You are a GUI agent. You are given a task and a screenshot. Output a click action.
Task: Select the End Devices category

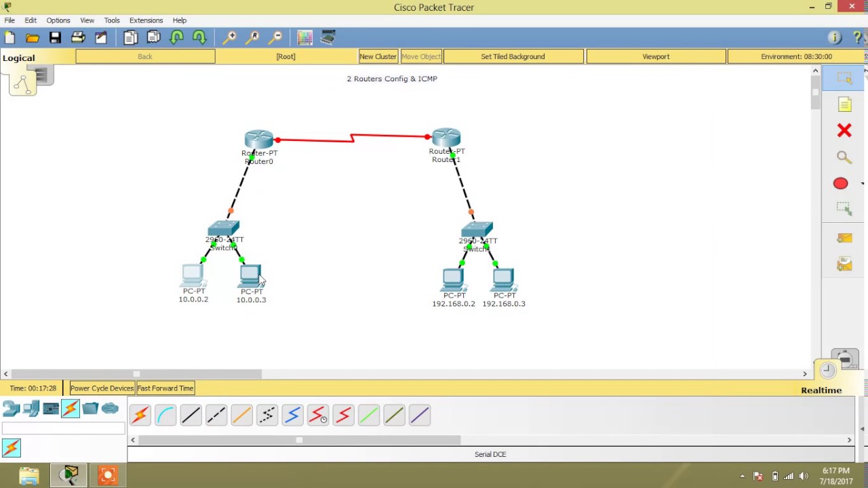(x=31, y=408)
